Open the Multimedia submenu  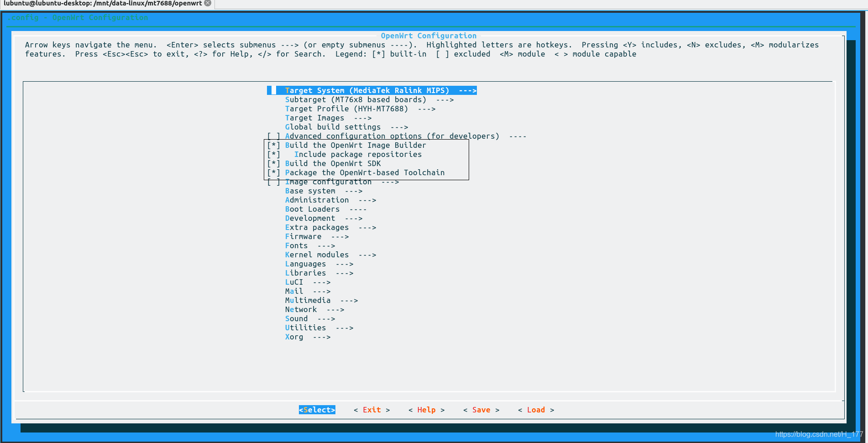click(322, 300)
